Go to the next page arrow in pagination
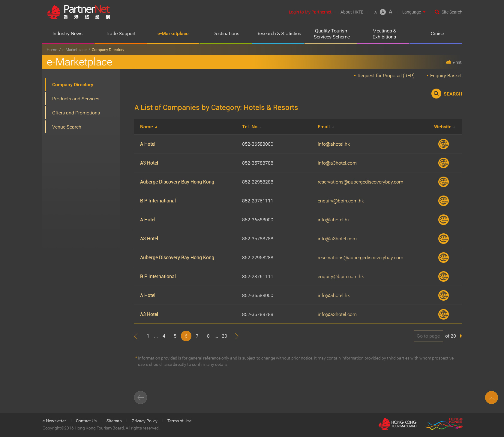Viewport: 504px width, 437px height. point(237,336)
